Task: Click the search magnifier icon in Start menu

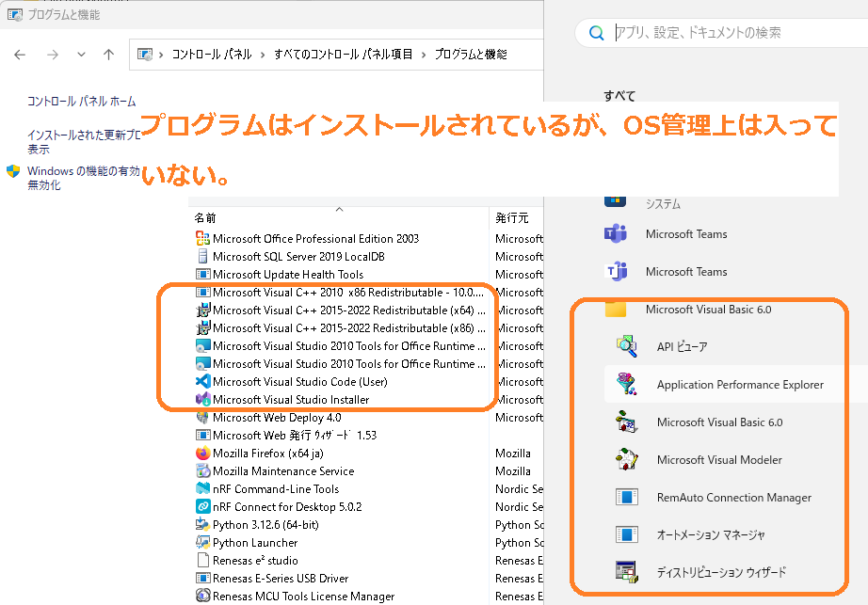Action: click(596, 33)
